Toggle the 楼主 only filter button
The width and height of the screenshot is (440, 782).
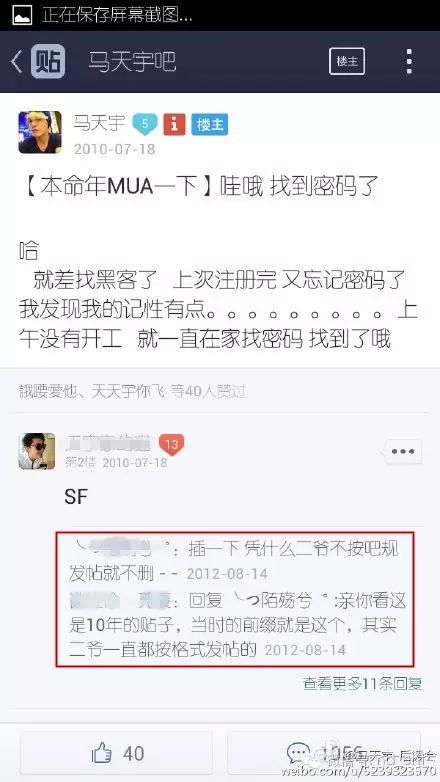pyautogui.click(x=347, y=61)
